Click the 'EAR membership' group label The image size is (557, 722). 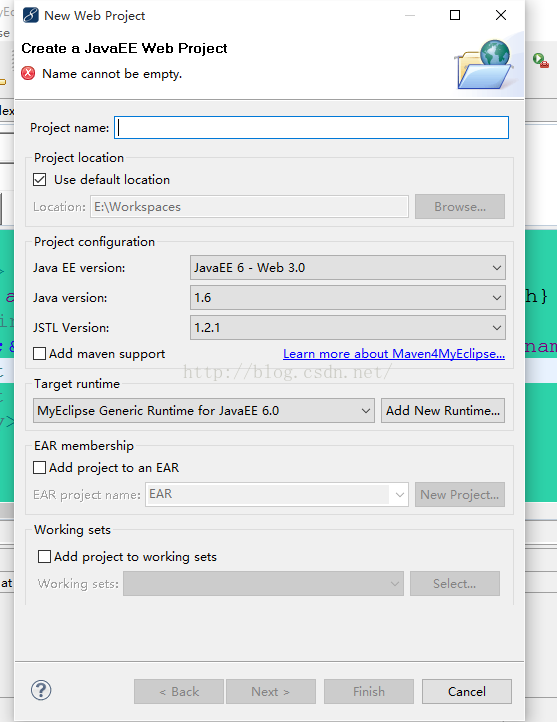tap(84, 446)
